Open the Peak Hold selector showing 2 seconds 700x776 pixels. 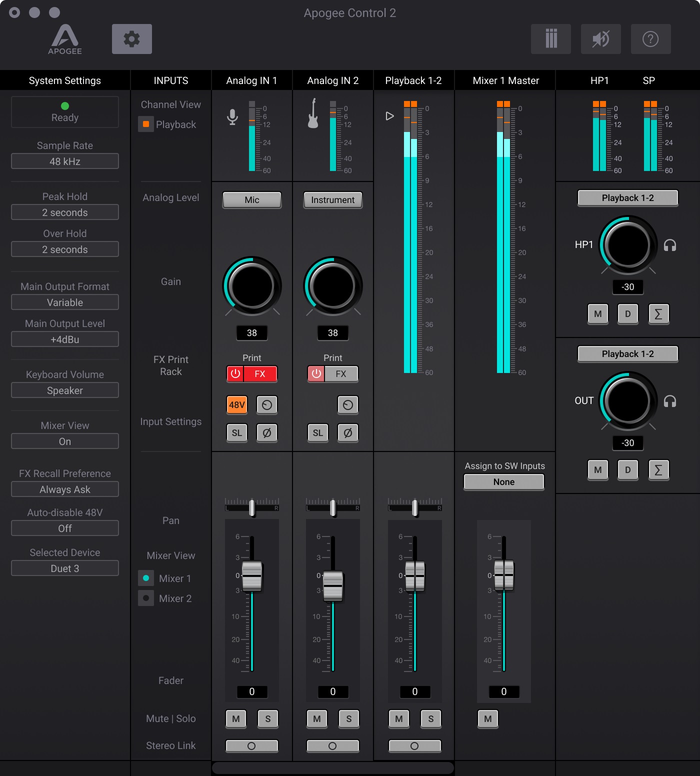(x=64, y=212)
